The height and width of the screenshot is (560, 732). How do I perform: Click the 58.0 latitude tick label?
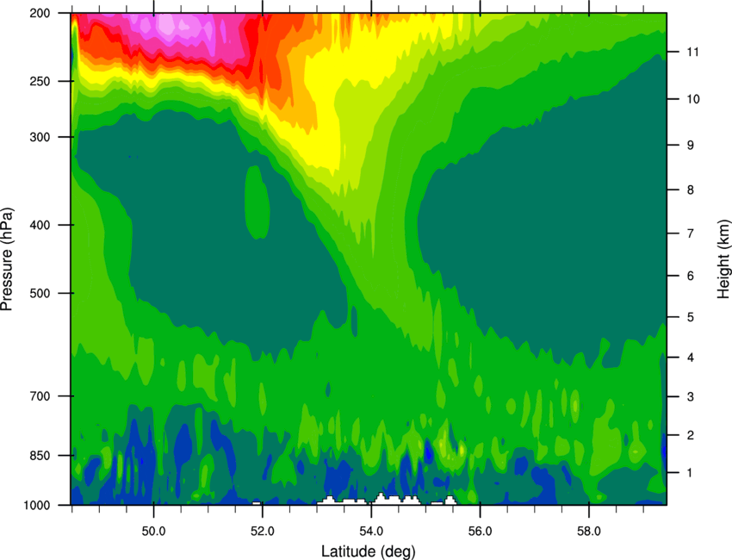[589, 532]
